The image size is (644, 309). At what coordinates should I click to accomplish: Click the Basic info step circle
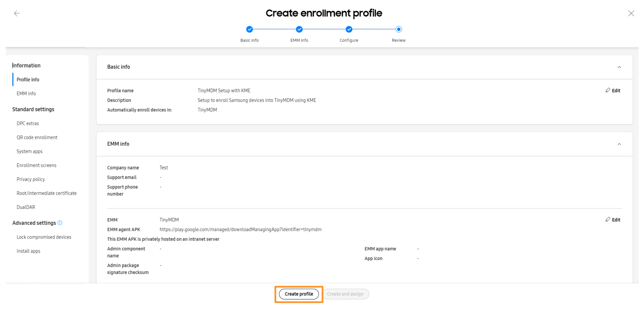pyautogui.click(x=249, y=30)
